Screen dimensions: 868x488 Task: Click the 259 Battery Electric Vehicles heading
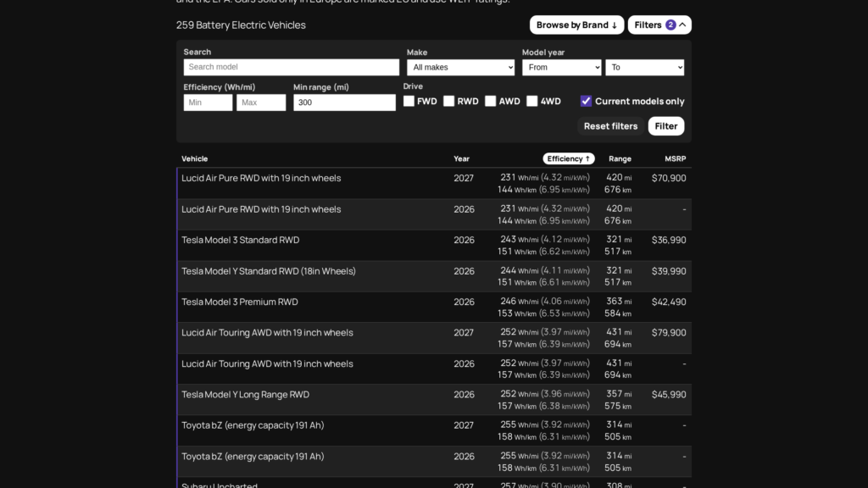pos(241,25)
